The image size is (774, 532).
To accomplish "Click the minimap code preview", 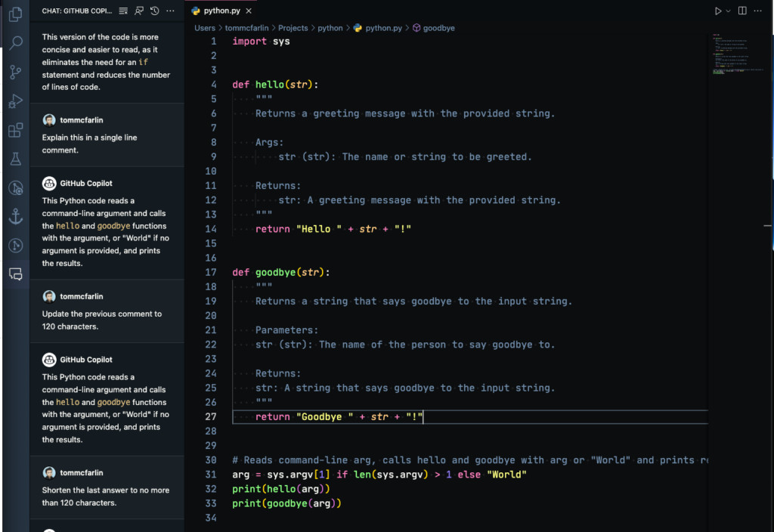I will (738, 54).
